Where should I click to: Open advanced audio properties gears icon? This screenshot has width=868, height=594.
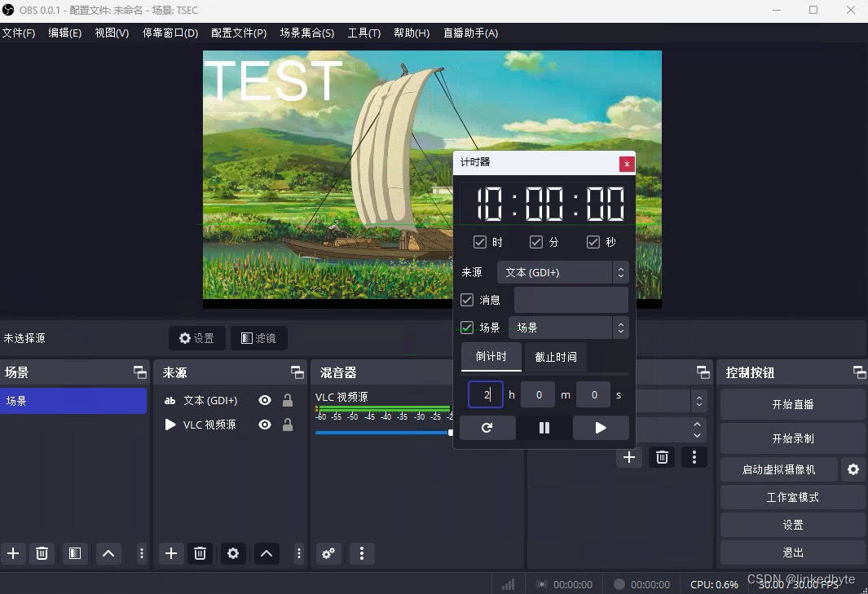click(x=328, y=553)
